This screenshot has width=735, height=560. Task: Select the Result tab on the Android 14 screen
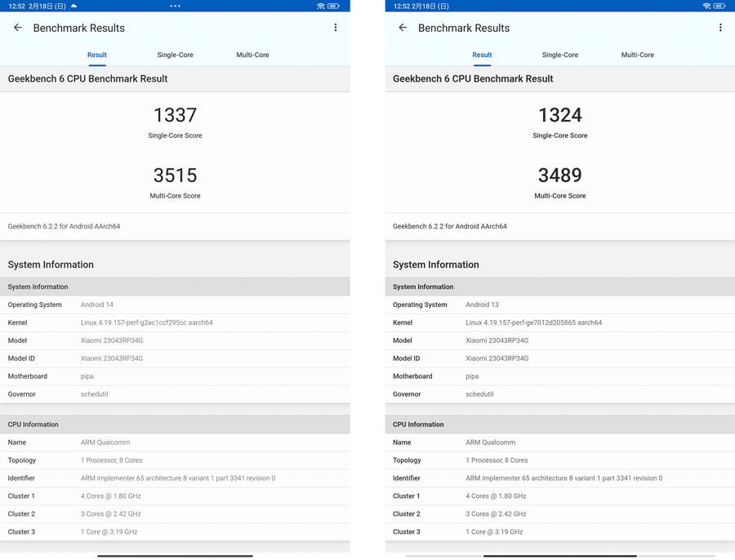click(x=97, y=55)
